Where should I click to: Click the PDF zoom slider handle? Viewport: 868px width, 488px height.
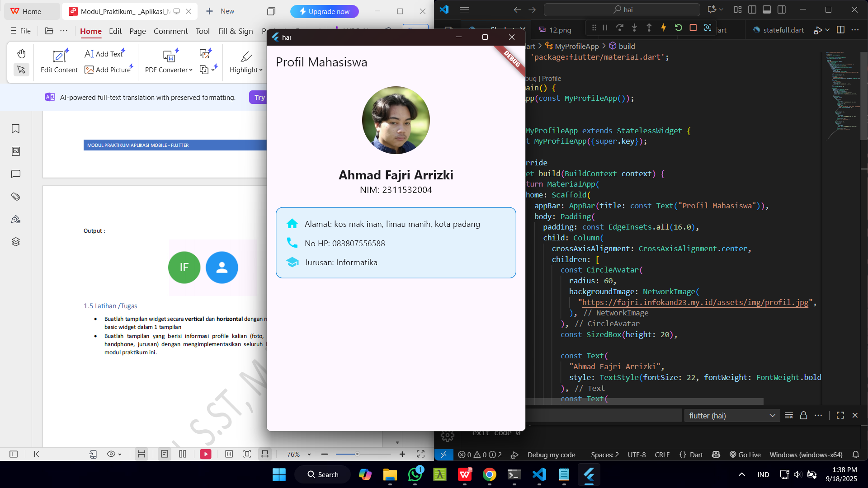click(357, 454)
